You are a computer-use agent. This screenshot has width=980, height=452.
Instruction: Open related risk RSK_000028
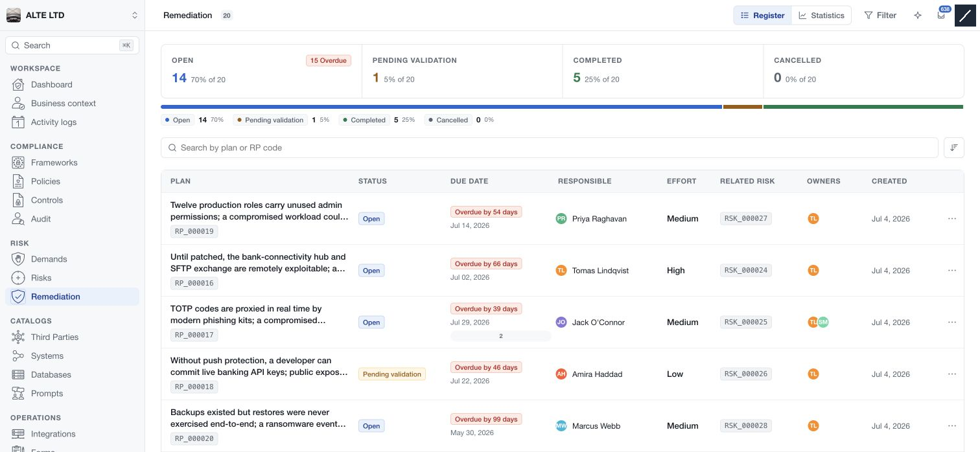click(x=746, y=425)
